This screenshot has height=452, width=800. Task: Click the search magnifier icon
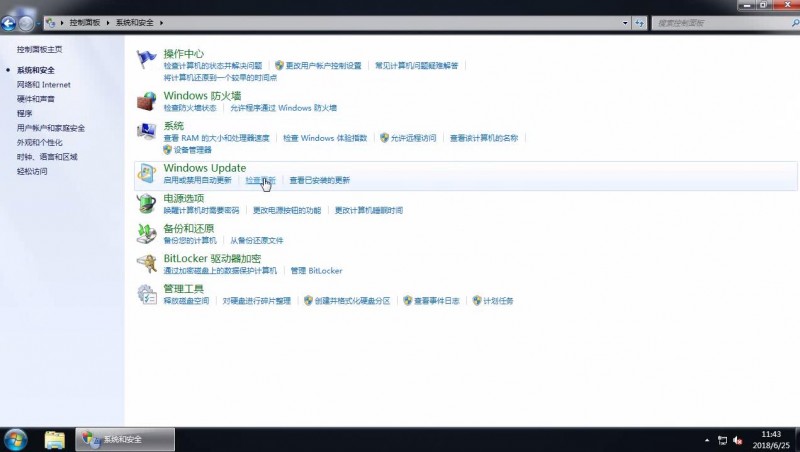[x=795, y=23]
